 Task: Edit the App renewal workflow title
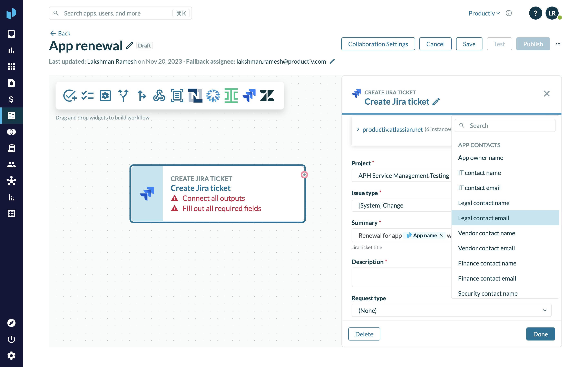click(x=129, y=45)
